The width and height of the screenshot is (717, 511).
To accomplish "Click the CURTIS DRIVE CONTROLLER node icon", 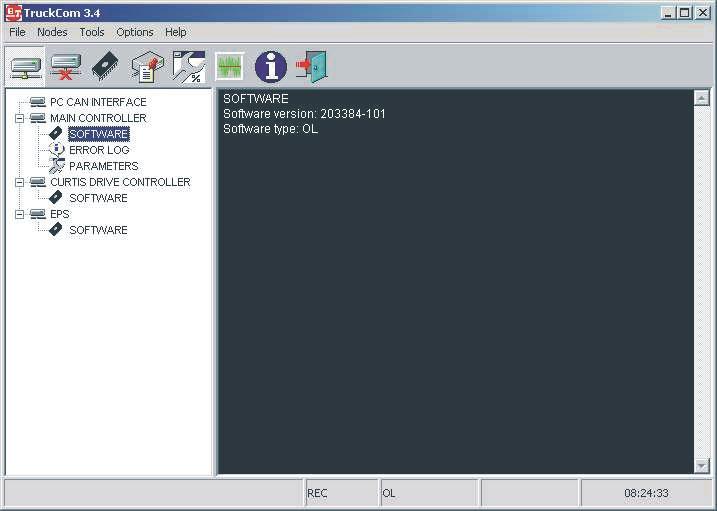I will tap(37, 182).
